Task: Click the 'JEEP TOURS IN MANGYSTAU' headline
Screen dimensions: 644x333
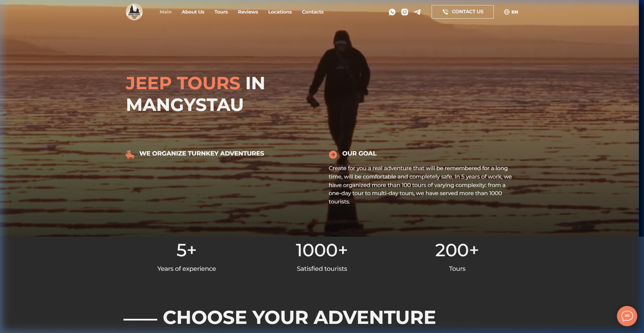Action: click(195, 94)
